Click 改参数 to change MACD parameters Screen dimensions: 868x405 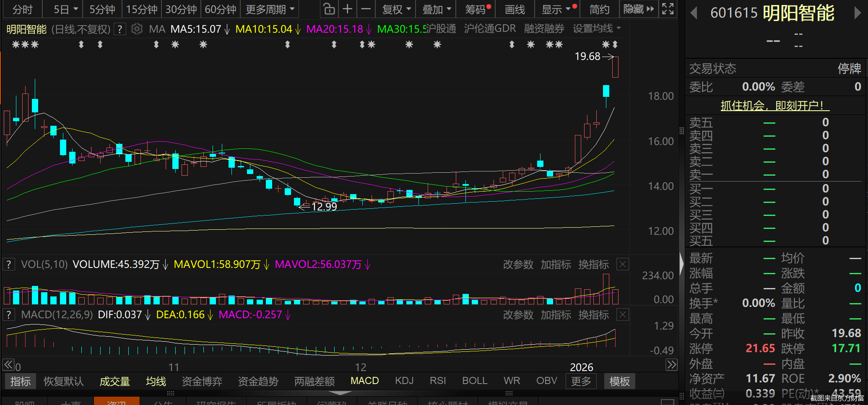coord(518,314)
